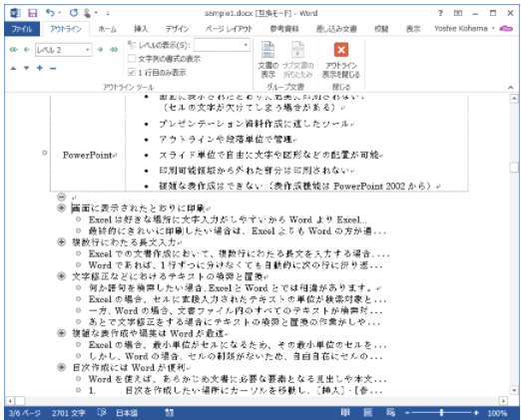Switch to the ページ レイアウト tab
521x420 pixels.
(x=229, y=29)
